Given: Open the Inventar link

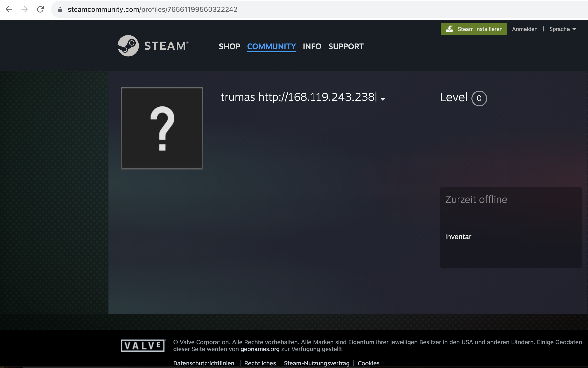Looking at the screenshot, I should coord(458,237).
